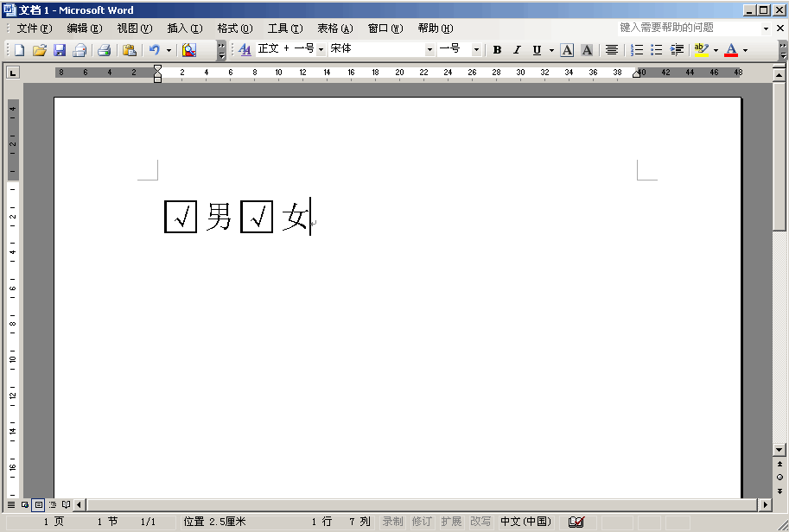
Task: Increase paragraph indent
Action: point(677,50)
